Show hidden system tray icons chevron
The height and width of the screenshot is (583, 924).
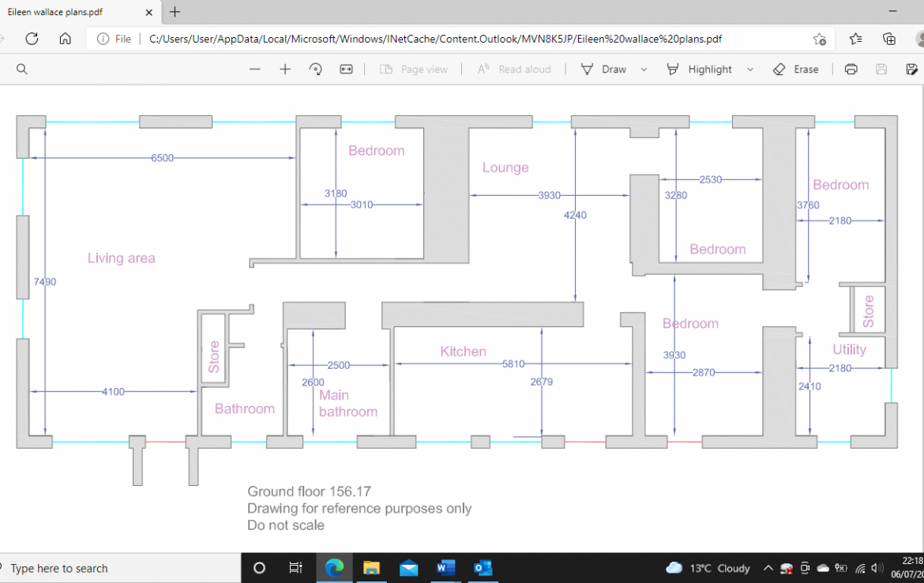point(768,568)
